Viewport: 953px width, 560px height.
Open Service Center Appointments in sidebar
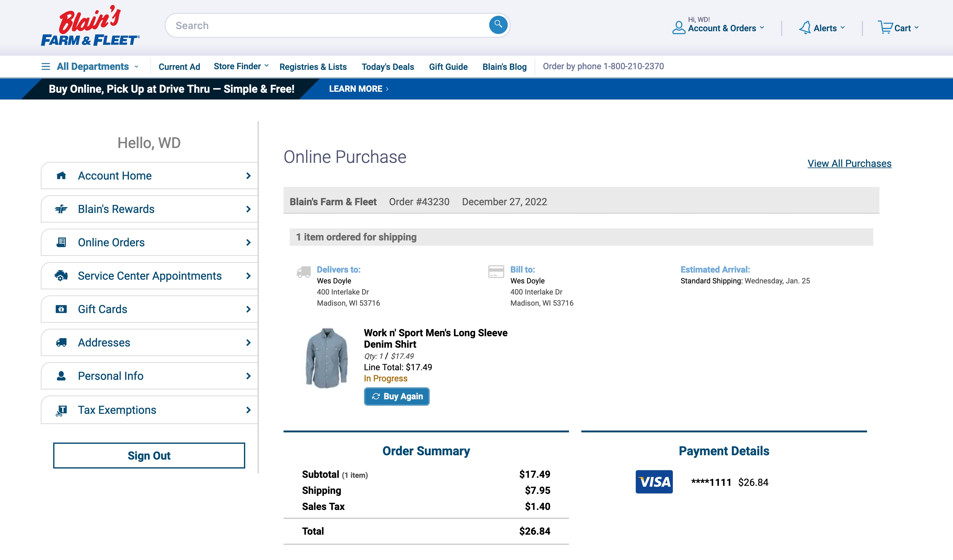[149, 275]
